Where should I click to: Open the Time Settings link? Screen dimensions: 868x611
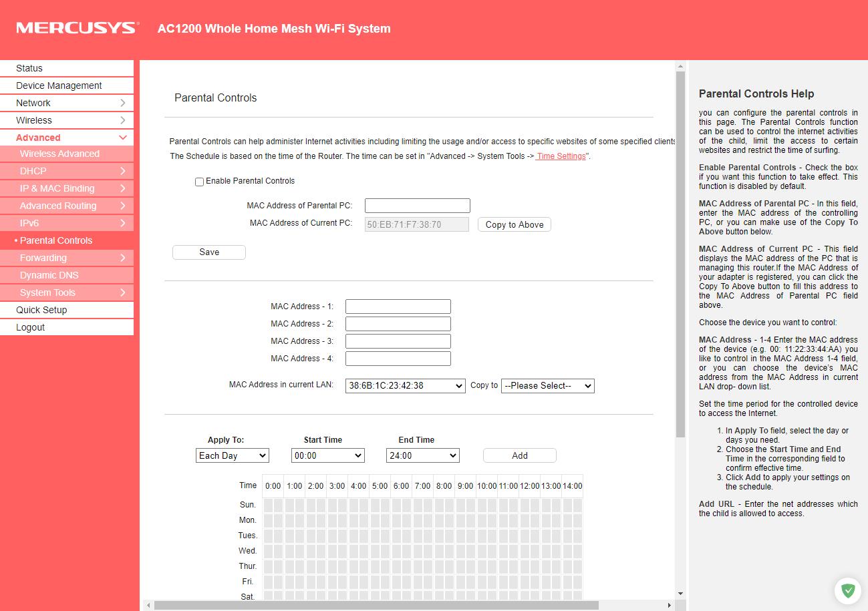(x=561, y=156)
